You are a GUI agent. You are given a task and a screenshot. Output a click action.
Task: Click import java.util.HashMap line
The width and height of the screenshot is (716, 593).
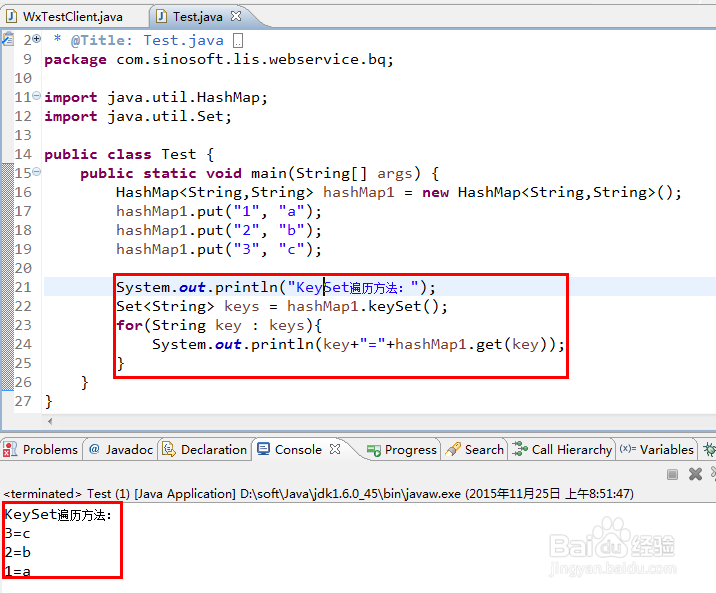click(x=156, y=97)
